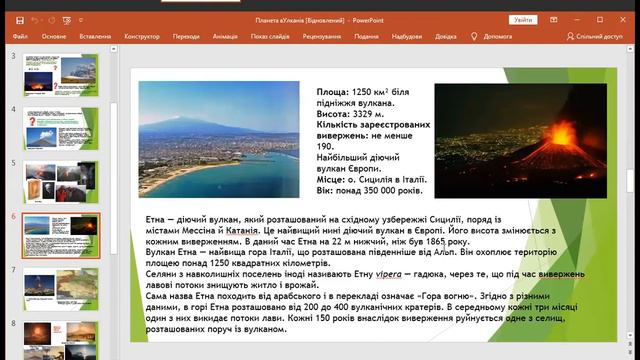Click the underlined word Катанія
This screenshot has width=640, height=360.
(242, 231)
